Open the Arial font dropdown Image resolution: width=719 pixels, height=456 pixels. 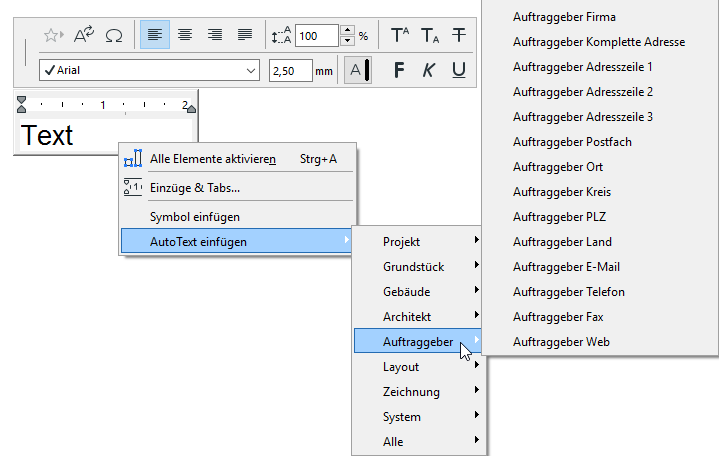tap(149, 70)
